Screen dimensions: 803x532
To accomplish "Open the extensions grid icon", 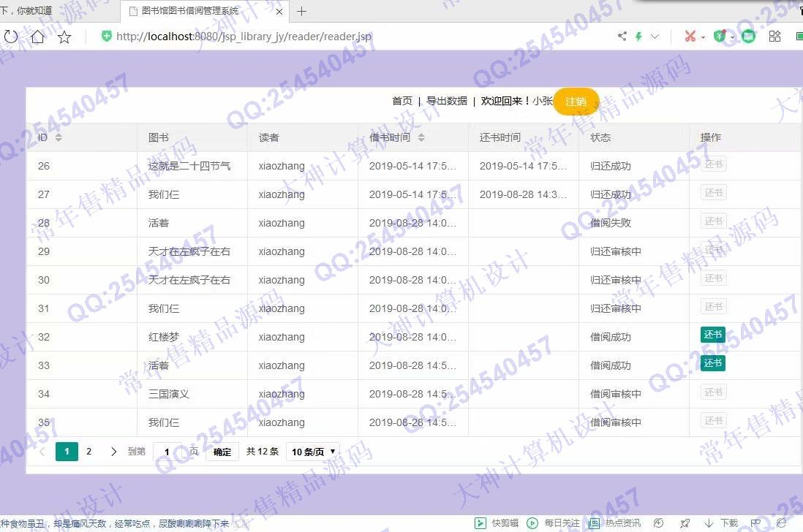I will [774, 37].
